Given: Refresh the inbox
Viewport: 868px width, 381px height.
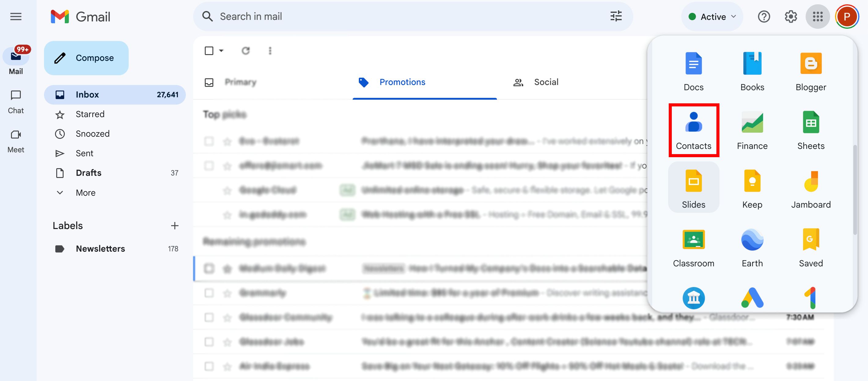Looking at the screenshot, I should pos(246,50).
